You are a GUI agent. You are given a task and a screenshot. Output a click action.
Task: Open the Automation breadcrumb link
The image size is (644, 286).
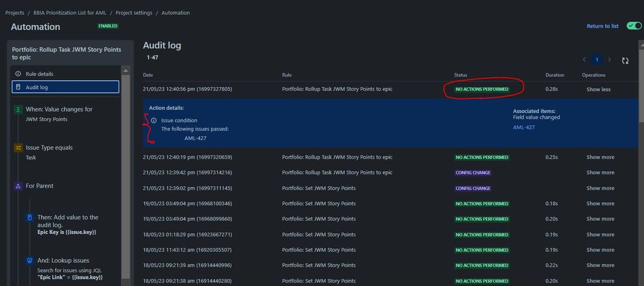coord(176,13)
